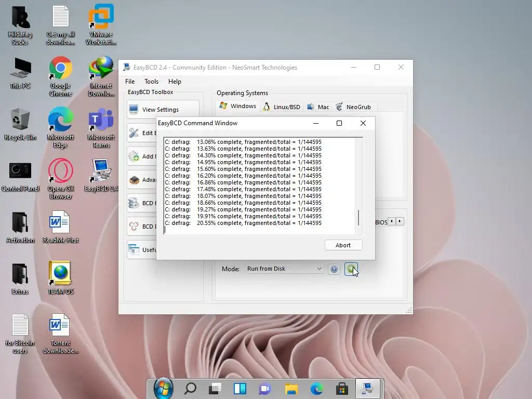Open for Bitcoin users text file
This screenshot has height=399, width=532.
20,334
